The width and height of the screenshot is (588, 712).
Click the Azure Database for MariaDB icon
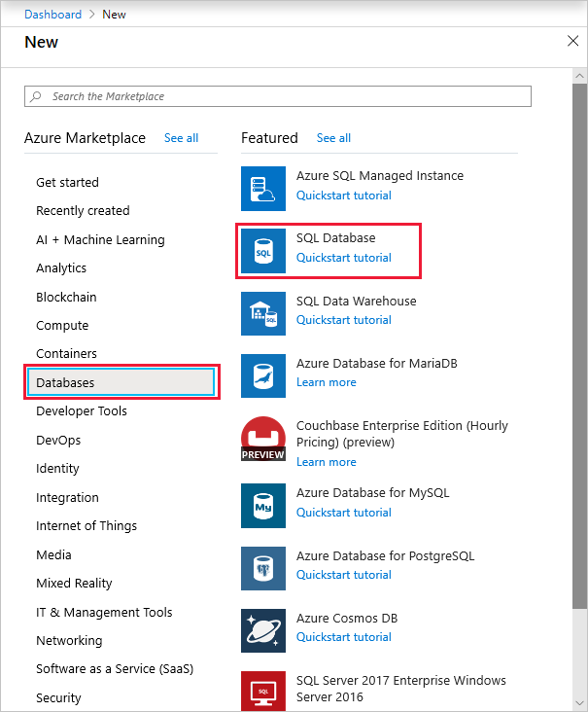click(263, 375)
